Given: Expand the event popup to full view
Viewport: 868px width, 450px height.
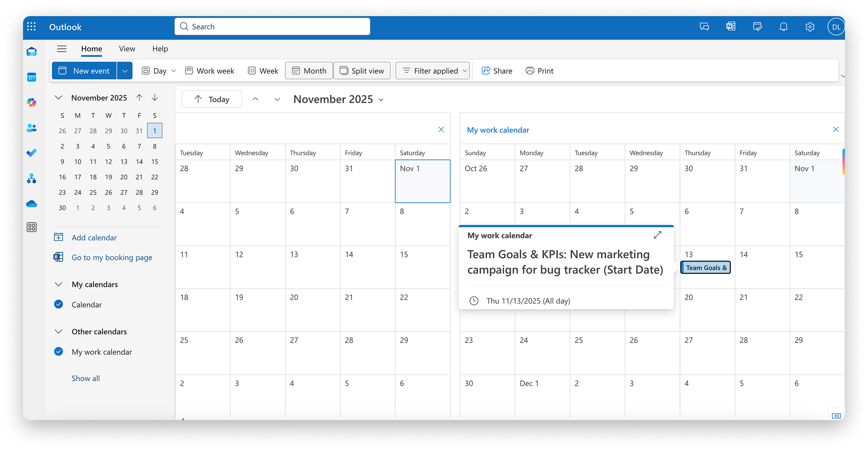Looking at the screenshot, I should click(657, 235).
